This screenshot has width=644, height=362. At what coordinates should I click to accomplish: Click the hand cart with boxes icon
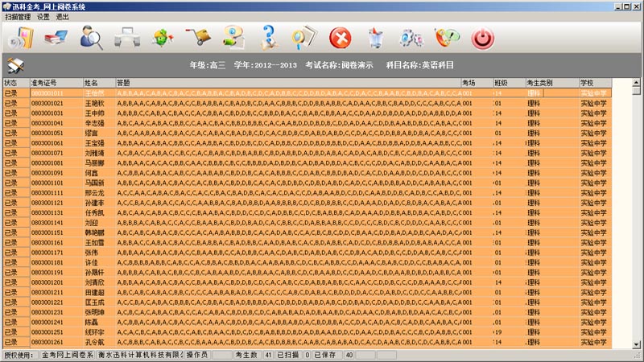pyautogui.click(x=197, y=38)
